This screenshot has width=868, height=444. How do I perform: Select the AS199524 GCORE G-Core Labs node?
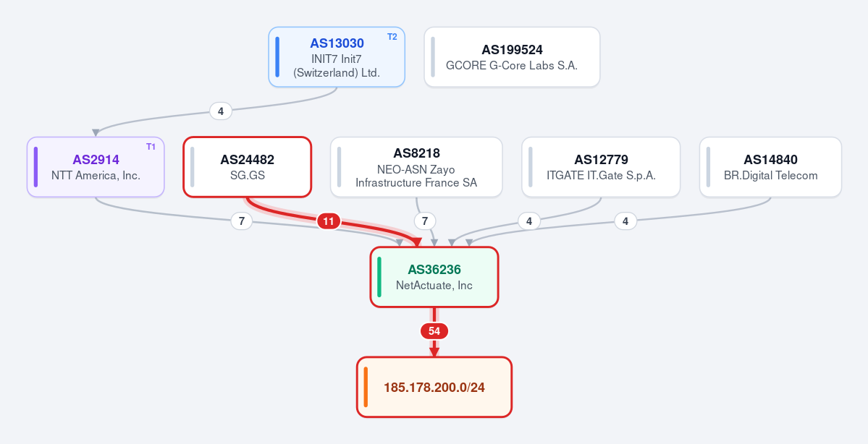tap(512, 57)
